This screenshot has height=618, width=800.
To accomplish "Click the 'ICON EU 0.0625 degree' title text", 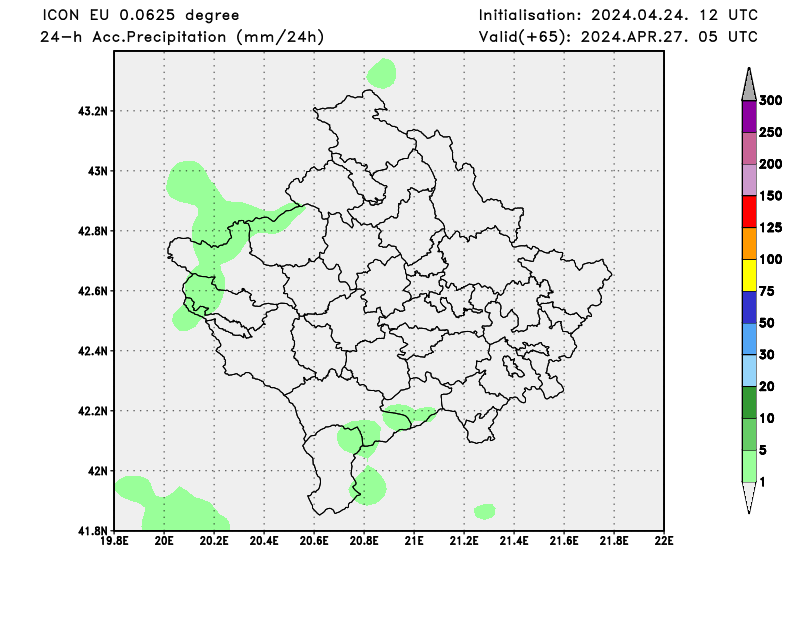I will (x=141, y=15).
